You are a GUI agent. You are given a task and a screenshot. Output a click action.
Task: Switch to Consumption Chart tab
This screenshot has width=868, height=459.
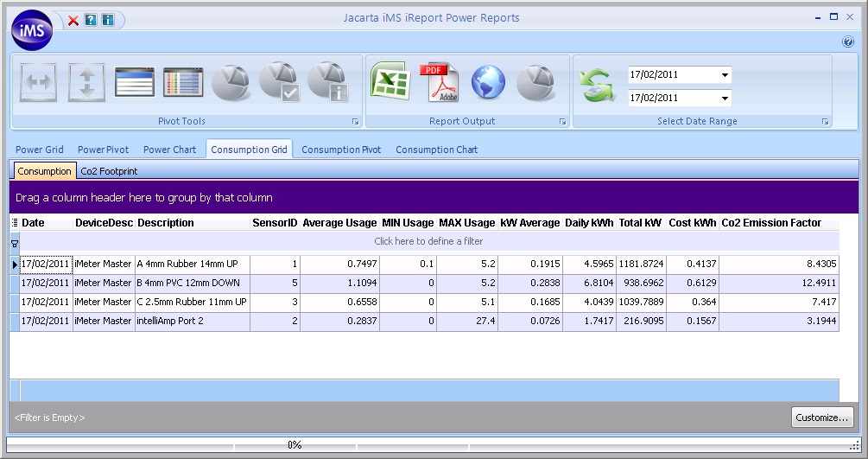pyautogui.click(x=436, y=150)
